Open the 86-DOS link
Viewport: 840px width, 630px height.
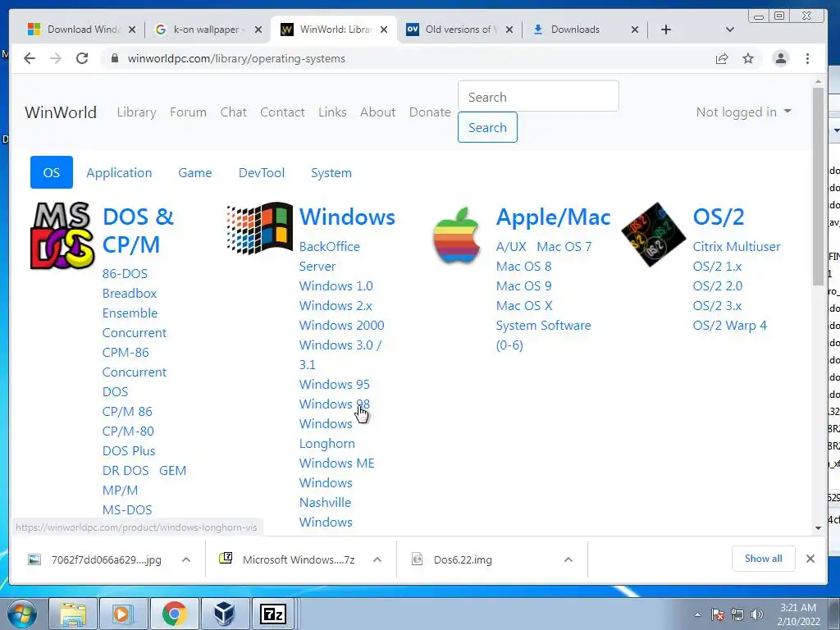point(125,274)
